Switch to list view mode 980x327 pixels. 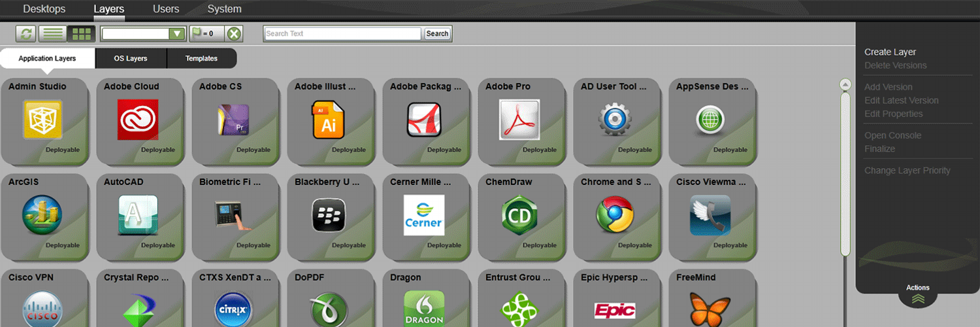pos(52,34)
